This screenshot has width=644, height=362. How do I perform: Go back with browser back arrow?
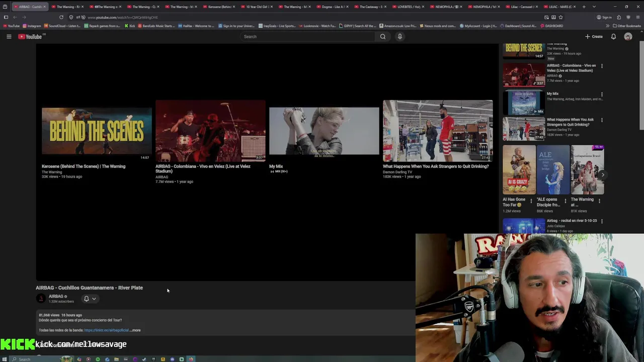15,17
